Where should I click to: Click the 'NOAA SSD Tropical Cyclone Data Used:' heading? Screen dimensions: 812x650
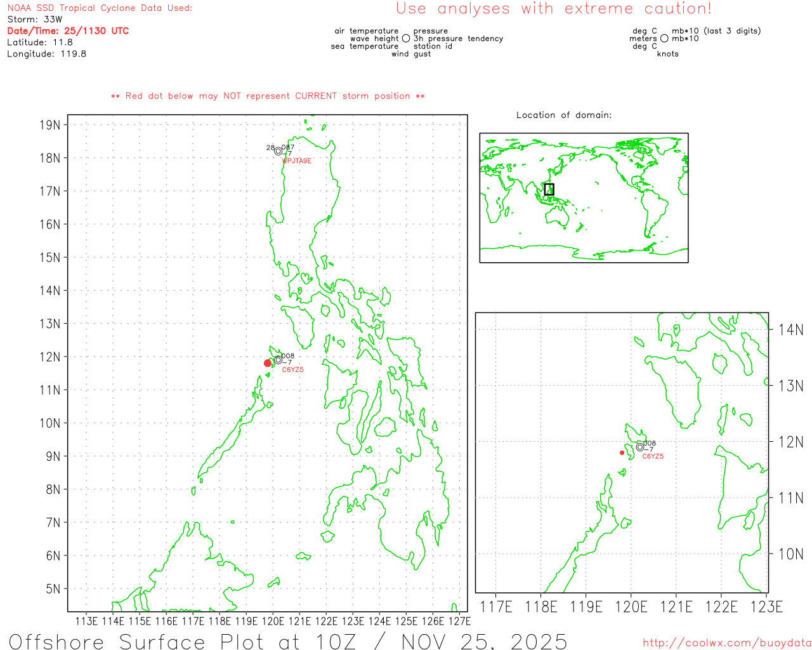100,8
